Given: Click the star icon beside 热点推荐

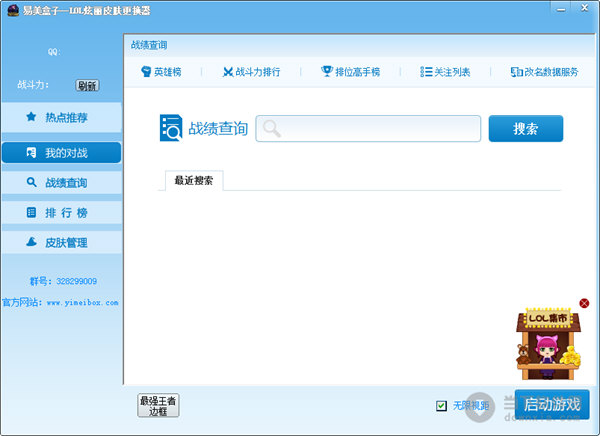Looking at the screenshot, I should click(x=31, y=116).
